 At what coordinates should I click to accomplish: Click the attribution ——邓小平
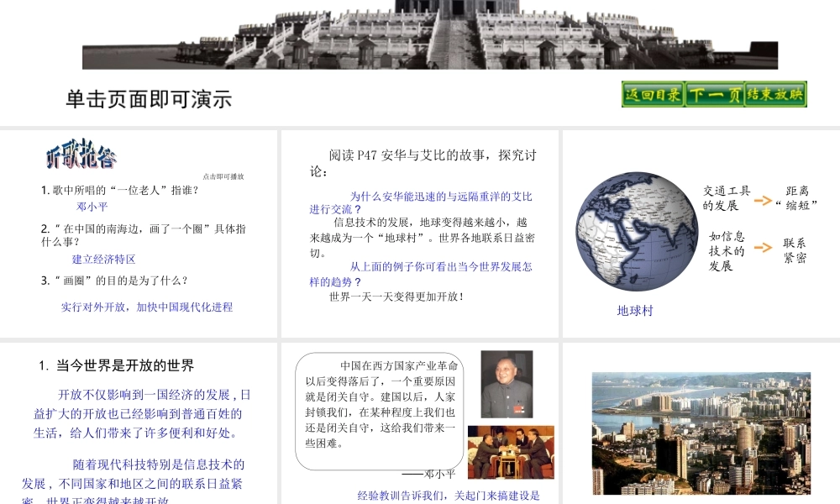(428, 474)
